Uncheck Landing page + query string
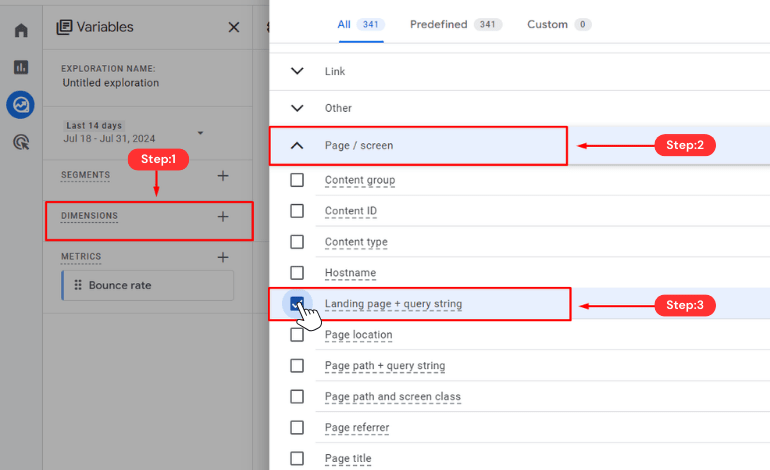770x470 pixels. pyautogui.click(x=297, y=304)
